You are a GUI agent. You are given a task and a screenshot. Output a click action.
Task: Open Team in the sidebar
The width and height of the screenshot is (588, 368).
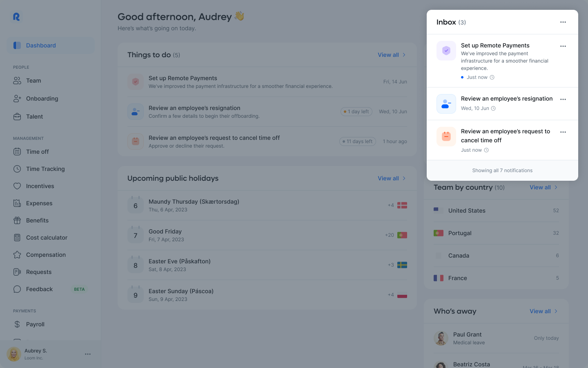pyautogui.click(x=51, y=81)
